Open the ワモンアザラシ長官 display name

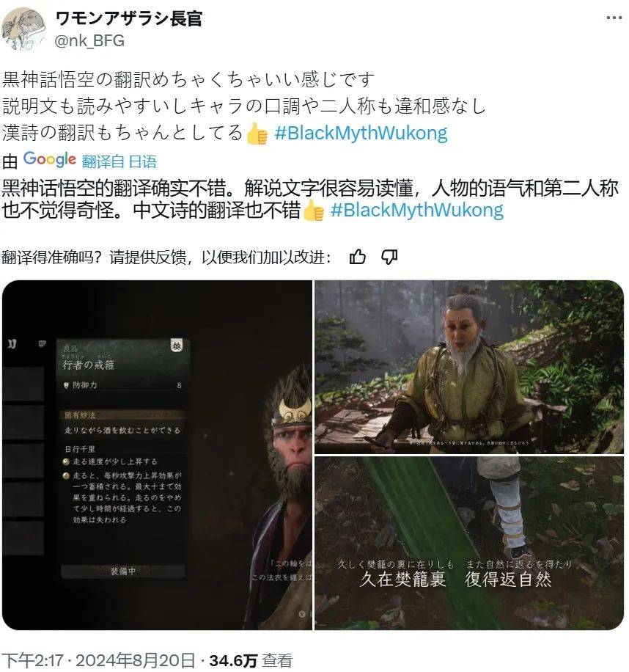pos(128,18)
